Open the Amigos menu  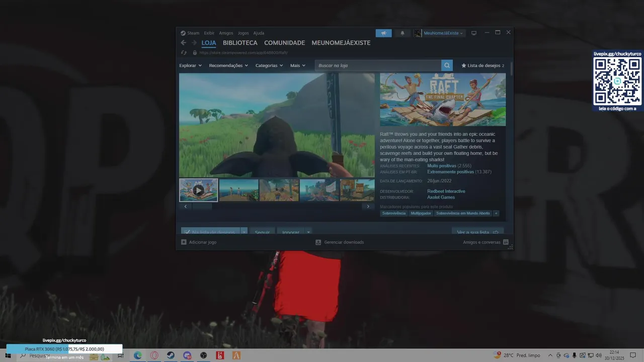(226, 33)
